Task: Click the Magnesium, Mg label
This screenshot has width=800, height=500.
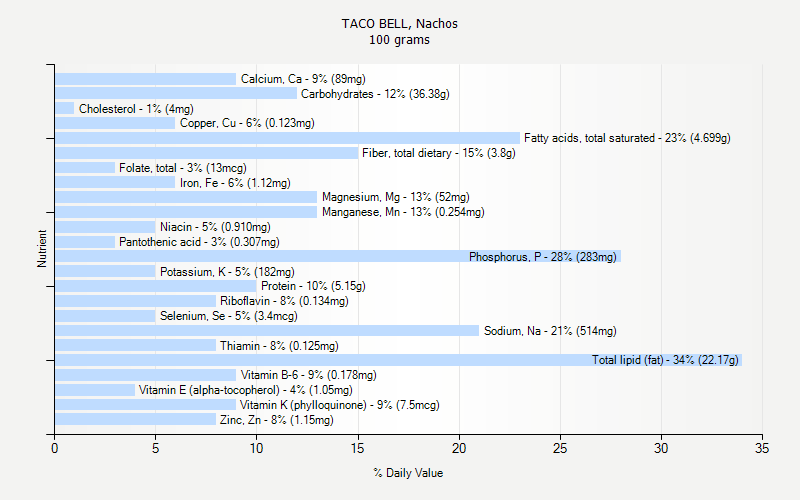Action: [395, 197]
